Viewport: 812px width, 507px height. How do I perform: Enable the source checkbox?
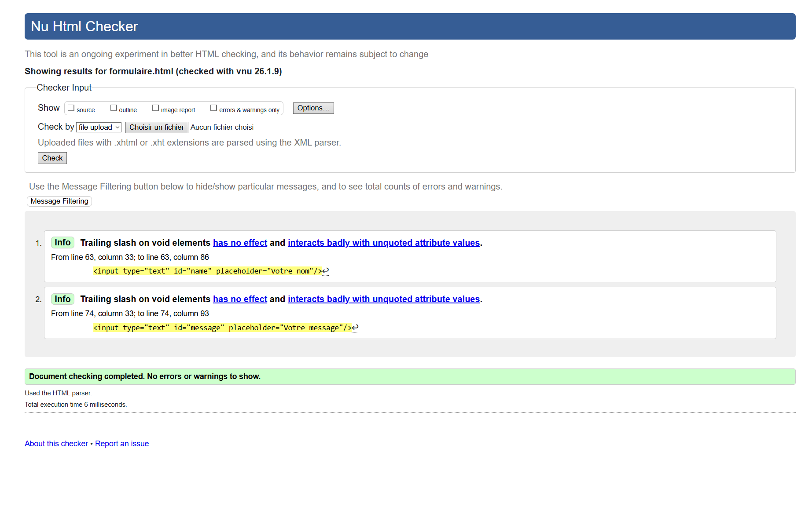(x=71, y=108)
